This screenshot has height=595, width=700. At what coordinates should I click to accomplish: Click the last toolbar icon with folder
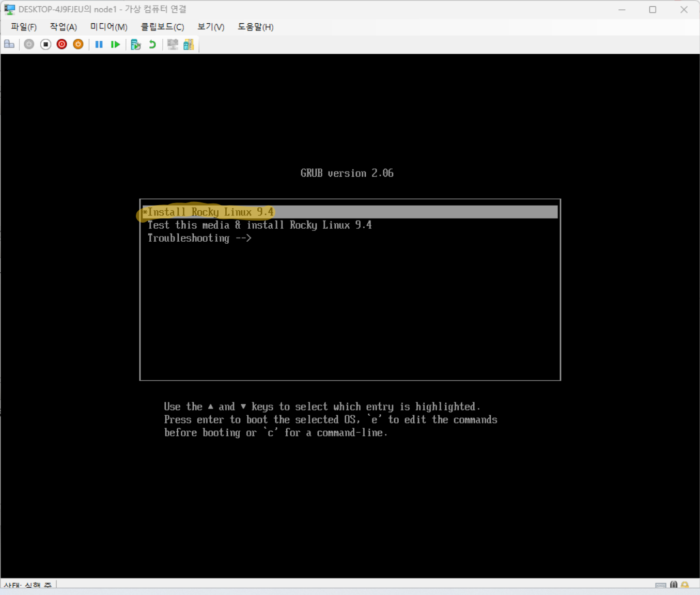[189, 44]
